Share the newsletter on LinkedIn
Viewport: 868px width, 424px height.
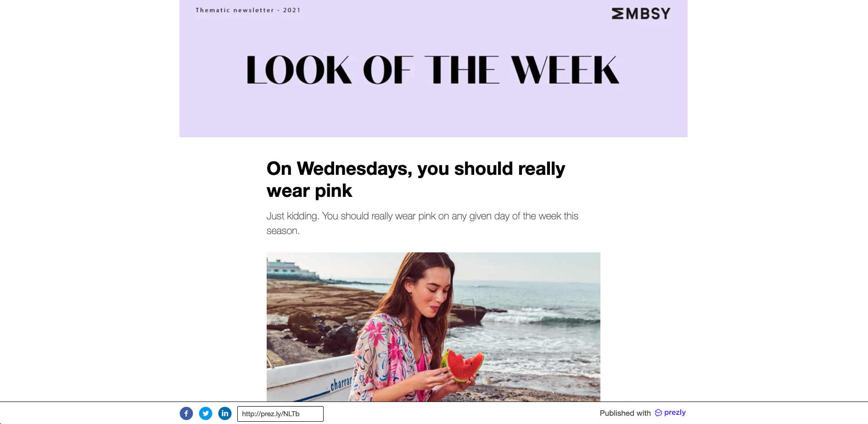pos(225,413)
